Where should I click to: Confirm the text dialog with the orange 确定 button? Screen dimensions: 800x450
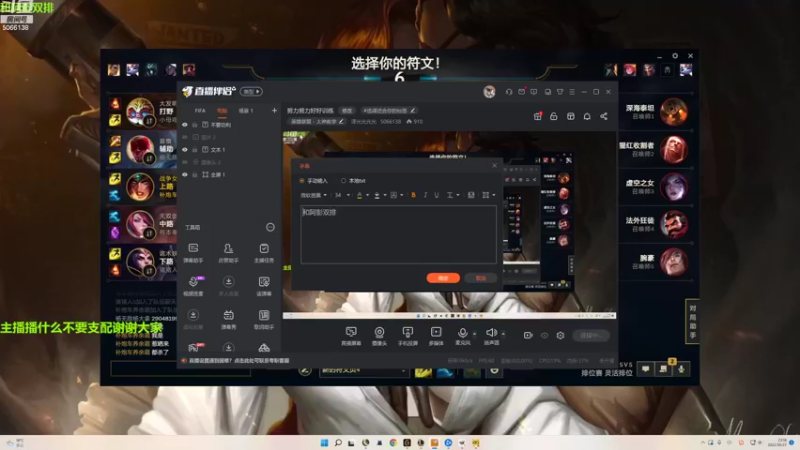point(443,278)
